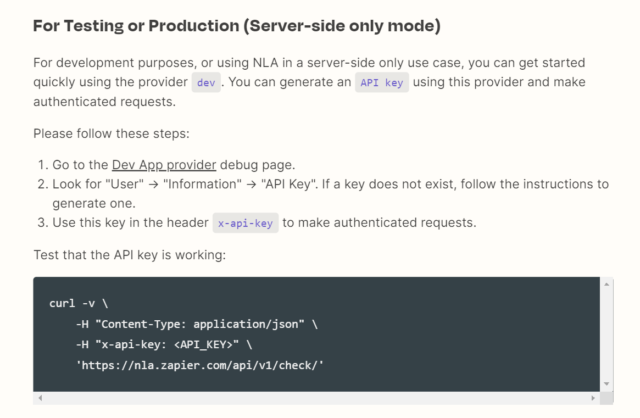The width and height of the screenshot is (640, 418).
Task: Click the code block scroll up arrow
Action: [x=607, y=284]
